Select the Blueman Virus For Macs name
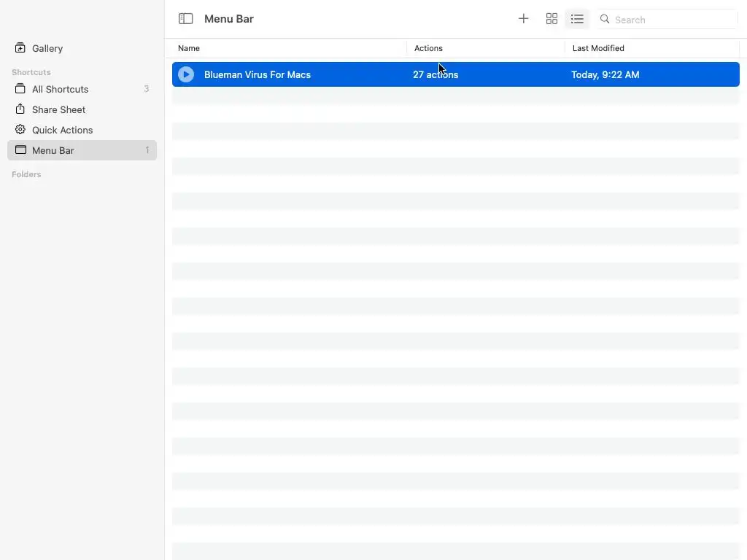The width and height of the screenshot is (747, 560). [x=258, y=74]
